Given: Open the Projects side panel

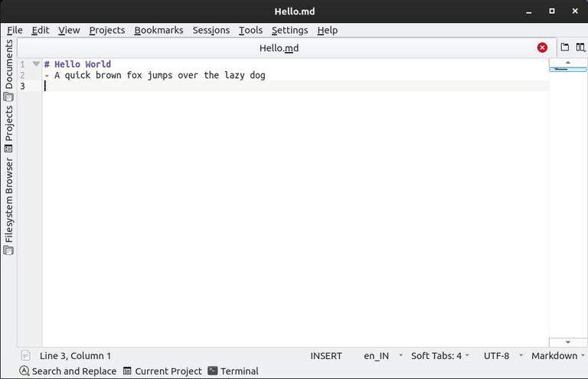Looking at the screenshot, I should (x=8, y=129).
